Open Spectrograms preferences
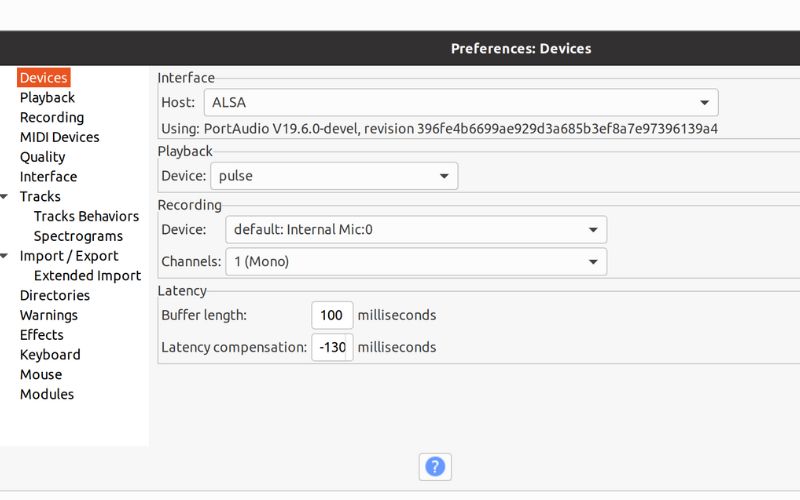This screenshot has width=800, height=500. click(x=78, y=236)
